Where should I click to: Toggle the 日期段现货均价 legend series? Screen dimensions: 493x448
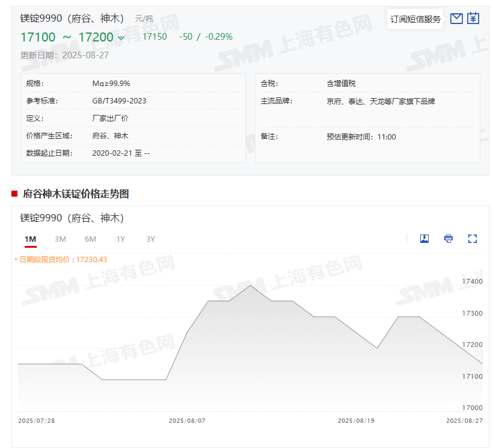tap(63, 260)
